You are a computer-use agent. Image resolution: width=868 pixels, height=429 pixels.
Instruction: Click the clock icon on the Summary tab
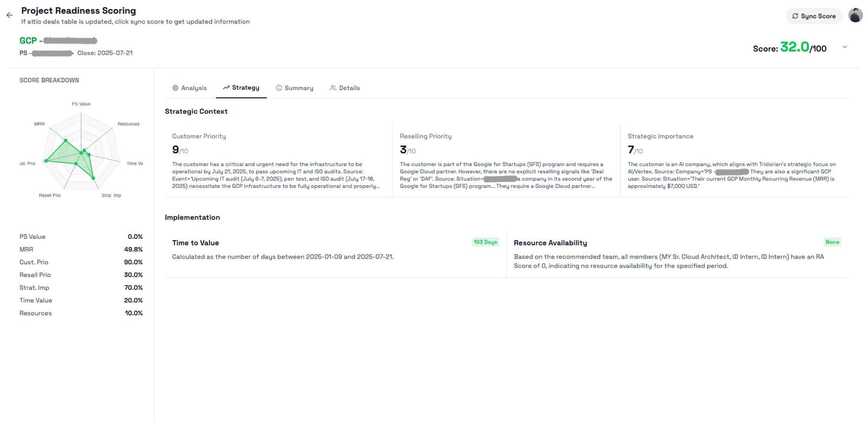[x=279, y=87]
